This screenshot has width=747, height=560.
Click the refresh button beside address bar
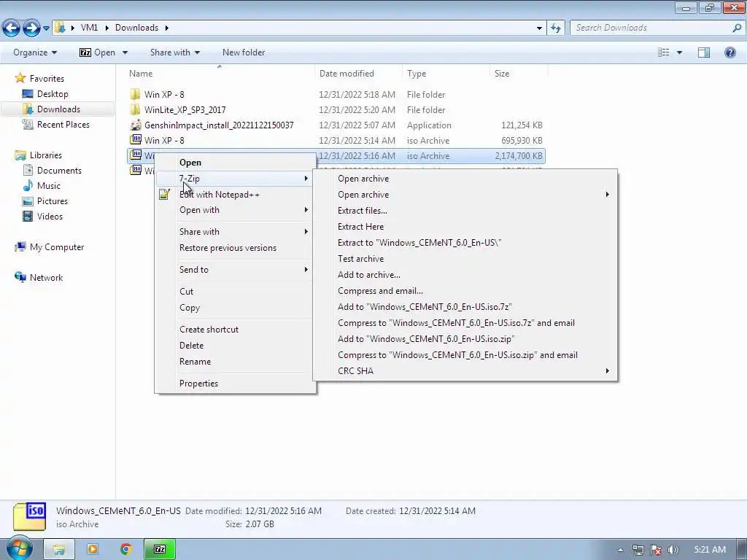pyautogui.click(x=555, y=28)
